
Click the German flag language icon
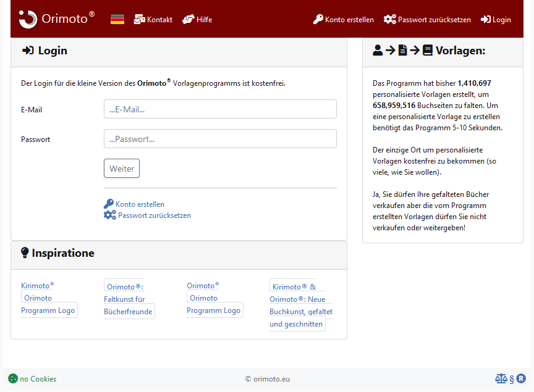coord(117,19)
